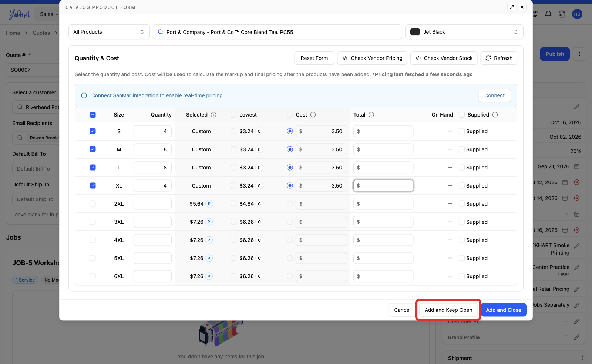Click the P badge in the 2XL row
This screenshot has height=364, width=592.
209,204
